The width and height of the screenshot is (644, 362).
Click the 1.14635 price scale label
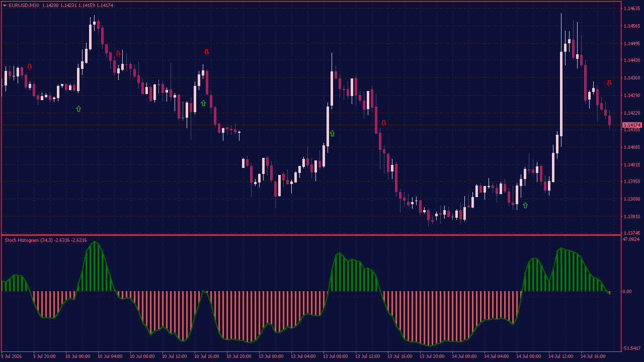[x=632, y=9]
